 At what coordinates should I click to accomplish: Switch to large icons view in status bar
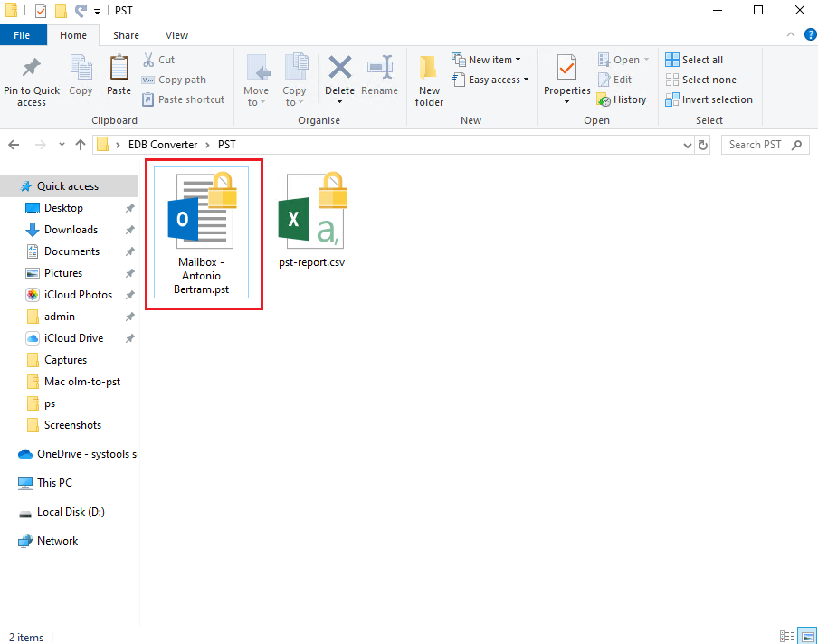(807, 637)
